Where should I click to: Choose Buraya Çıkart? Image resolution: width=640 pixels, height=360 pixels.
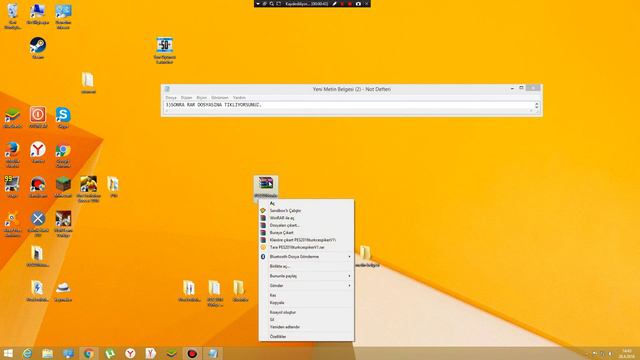click(307, 233)
